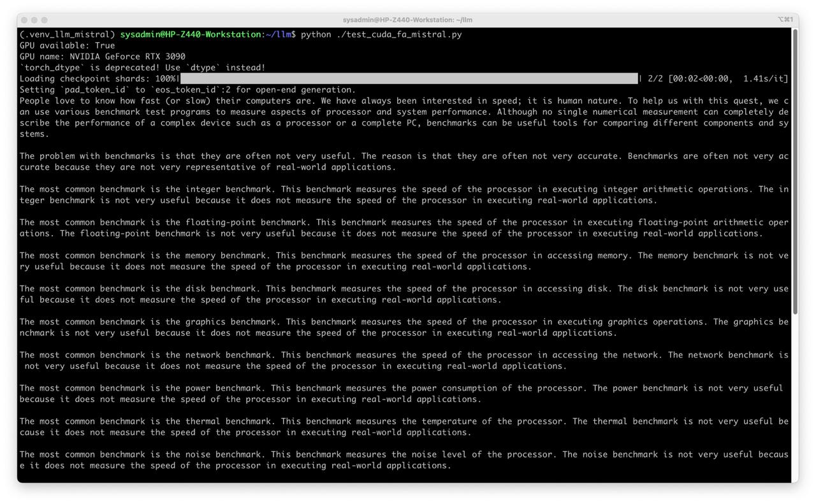
Task: Click the torch_dtype deprecation warning line
Action: (x=142, y=68)
